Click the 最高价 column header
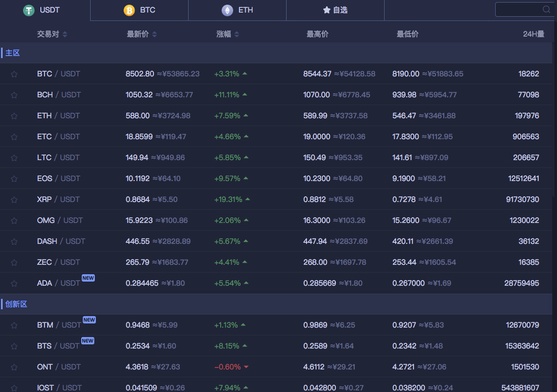The image size is (557, 392). click(318, 35)
